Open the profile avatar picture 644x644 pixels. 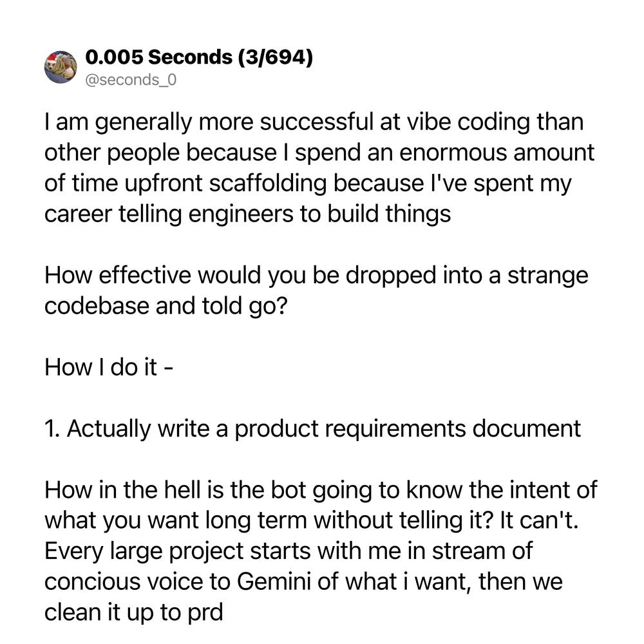point(61,68)
